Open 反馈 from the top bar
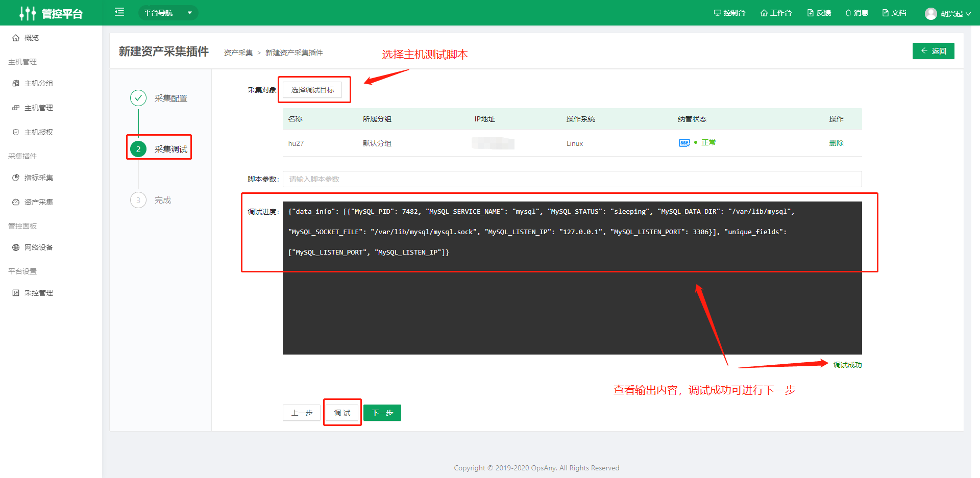The width and height of the screenshot is (980, 478). [x=819, y=13]
